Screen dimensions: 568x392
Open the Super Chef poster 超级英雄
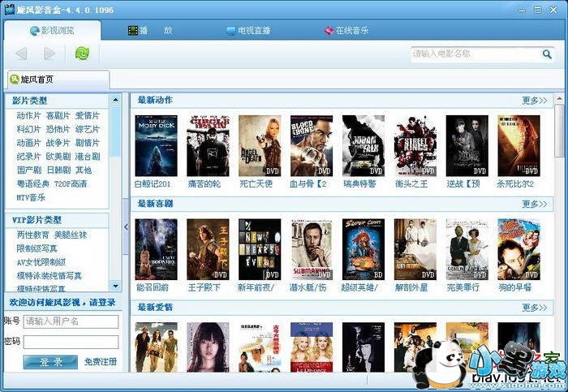pos(364,249)
